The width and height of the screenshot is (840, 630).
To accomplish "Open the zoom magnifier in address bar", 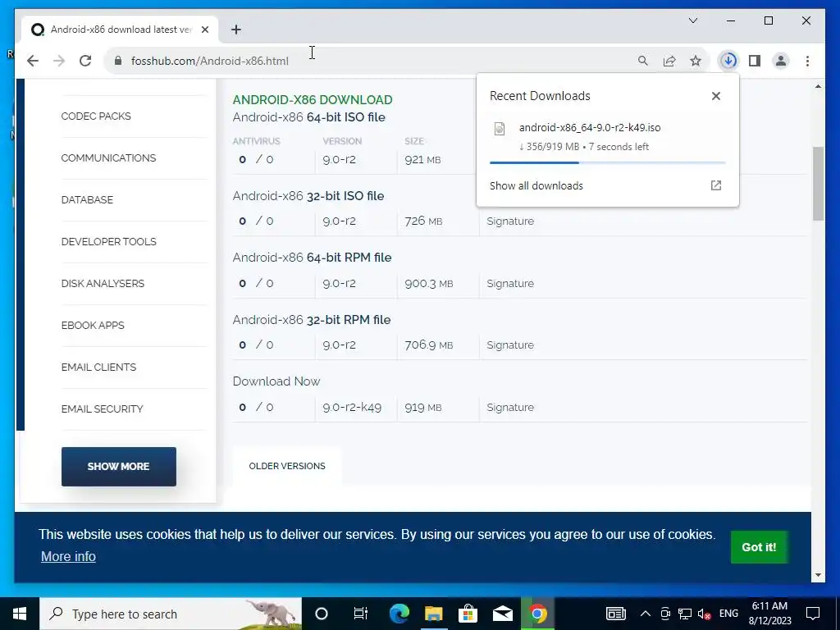I will (x=643, y=61).
